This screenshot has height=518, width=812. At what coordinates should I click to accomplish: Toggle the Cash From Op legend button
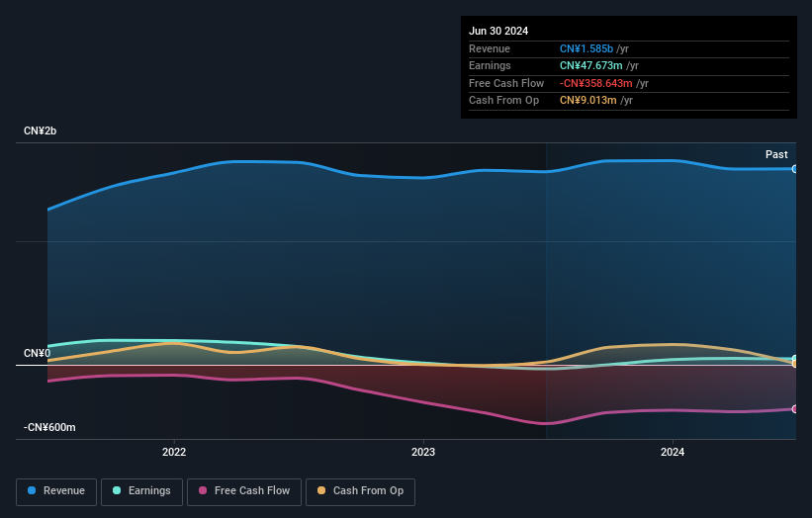point(360,491)
